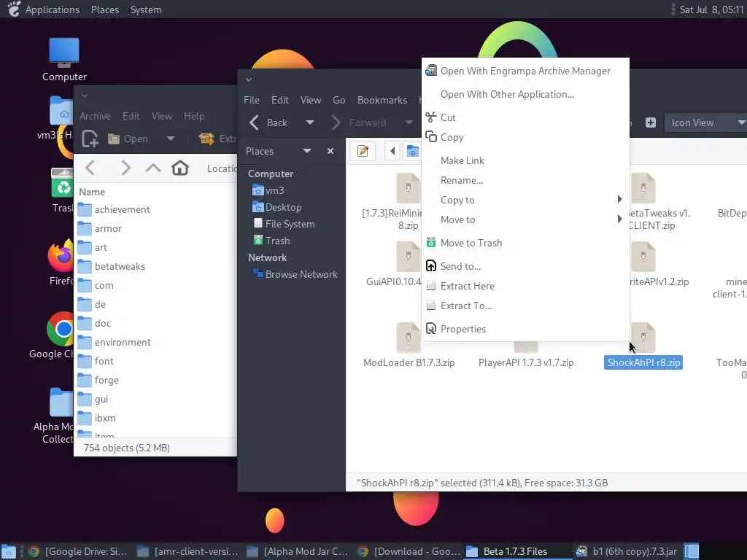747x560 pixels.
Task: Click the path bar left arrow
Action: coord(392,151)
